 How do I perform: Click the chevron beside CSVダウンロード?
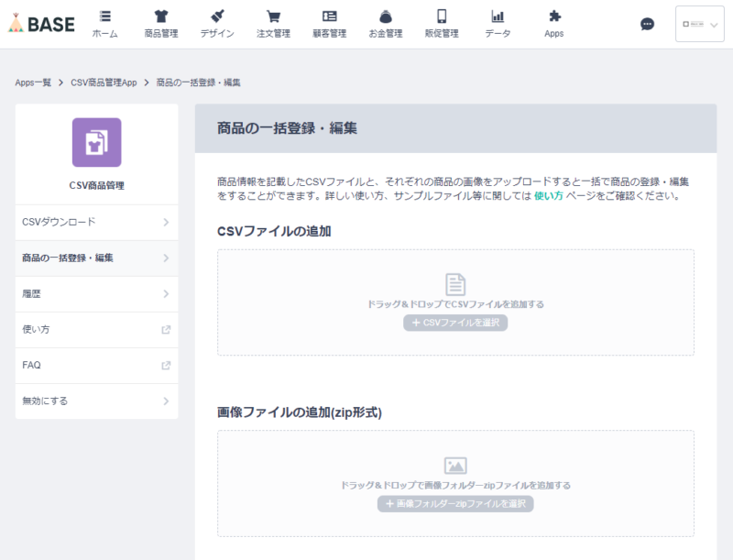tap(166, 222)
